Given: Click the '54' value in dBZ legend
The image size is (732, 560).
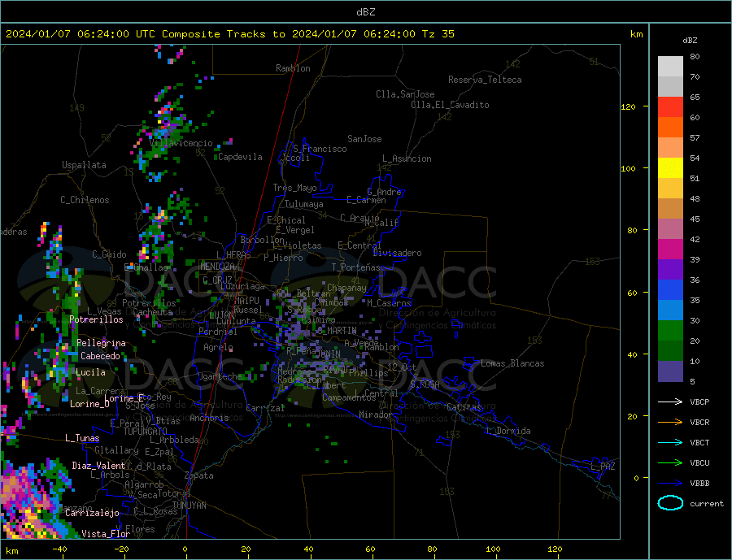Looking at the screenshot, I should 695,158.
